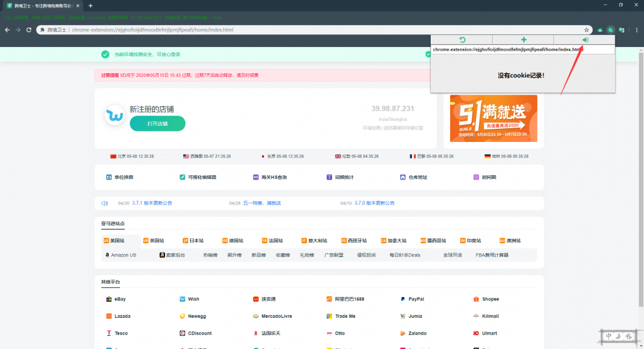644x349 pixels.
Task: Open the 收藏榜 link
Action: coord(283,255)
